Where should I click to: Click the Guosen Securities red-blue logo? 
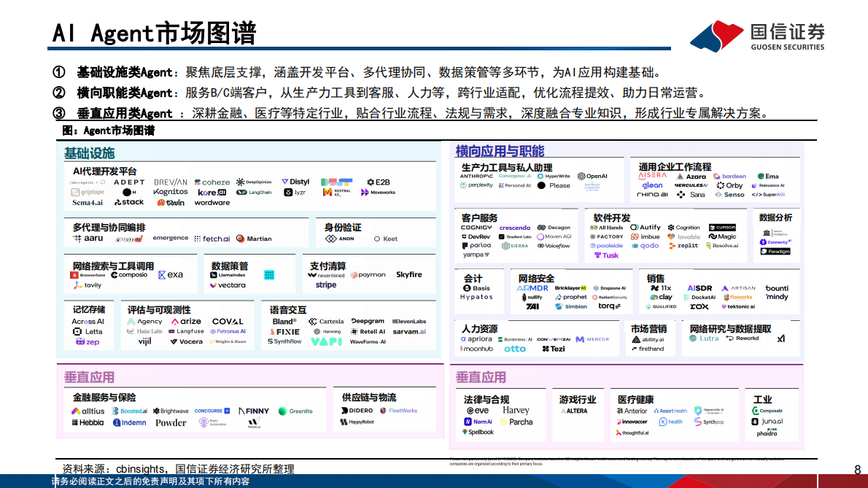716,36
